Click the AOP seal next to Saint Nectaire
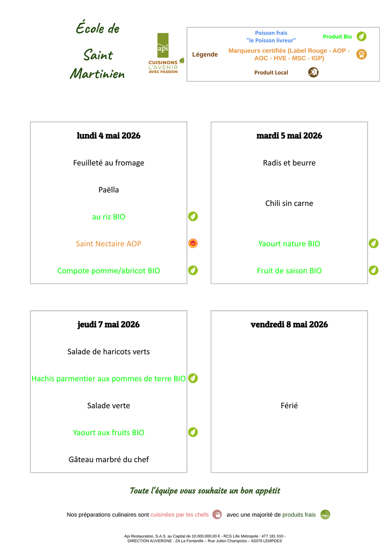 coord(193,244)
